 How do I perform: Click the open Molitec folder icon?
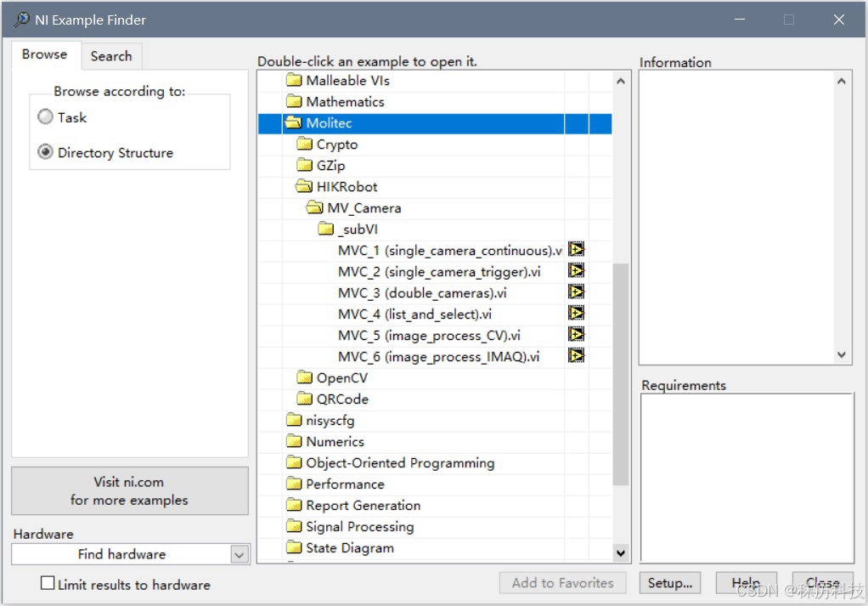coord(293,123)
